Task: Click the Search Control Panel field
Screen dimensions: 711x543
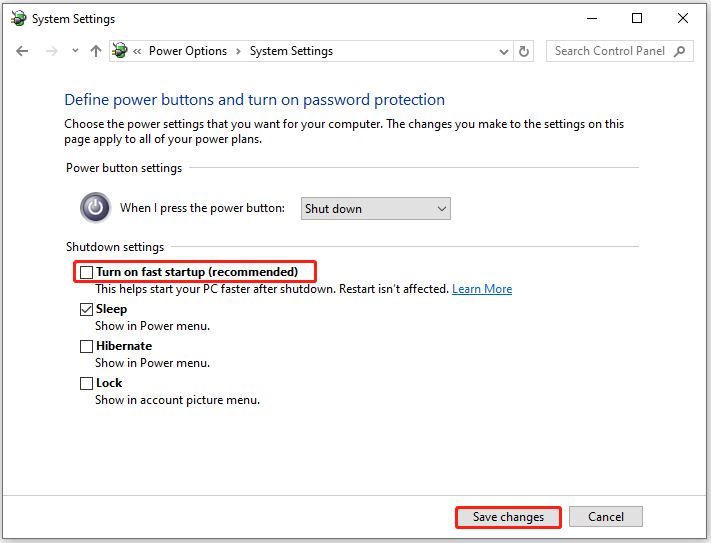Action: pos(608,51)
